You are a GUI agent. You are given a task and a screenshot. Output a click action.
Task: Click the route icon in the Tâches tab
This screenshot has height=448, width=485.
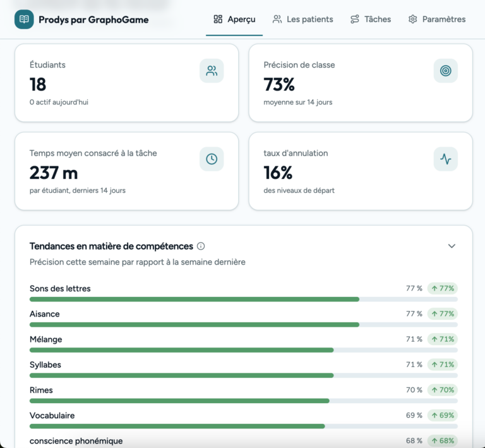pos(355,19)
